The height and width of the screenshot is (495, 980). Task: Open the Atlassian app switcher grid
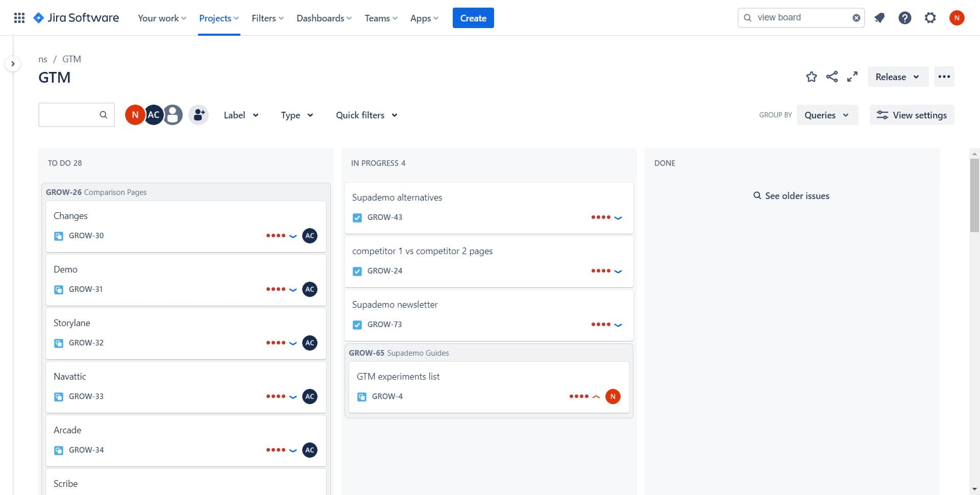point(19,17)
